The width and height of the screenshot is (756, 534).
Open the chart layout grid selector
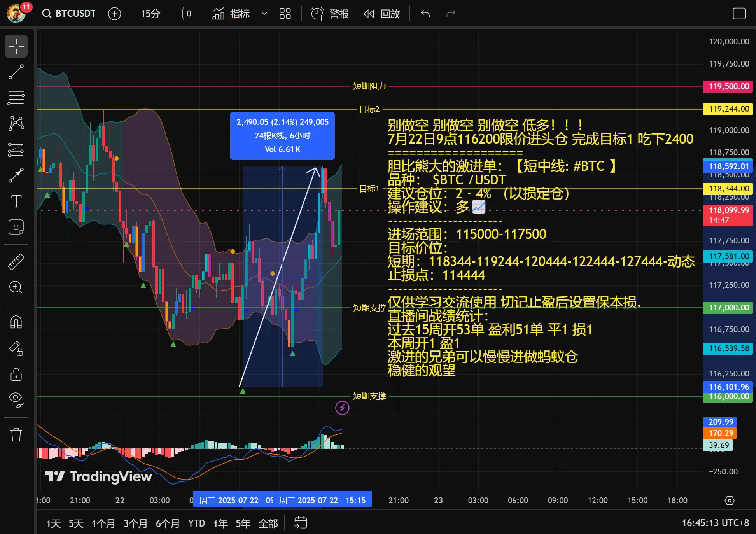tap(285, 14)
